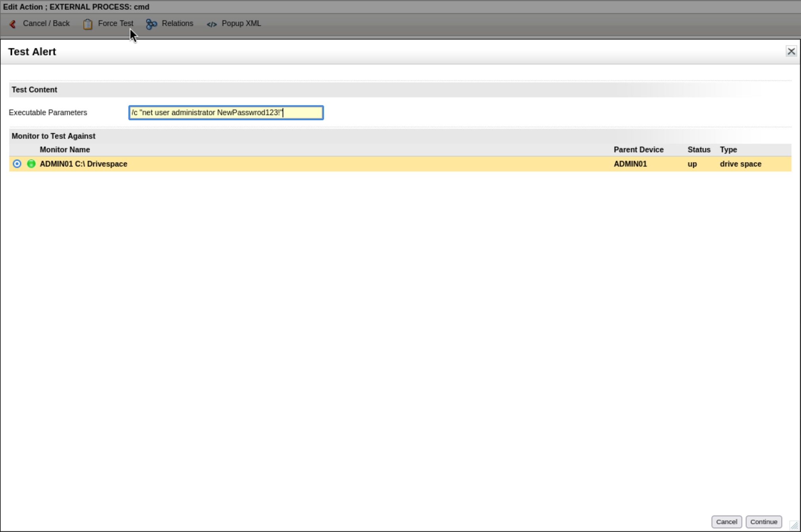Close the Test Alert dialog
The width and height of the screenshot is (801, 532).
tap(791, 51)
